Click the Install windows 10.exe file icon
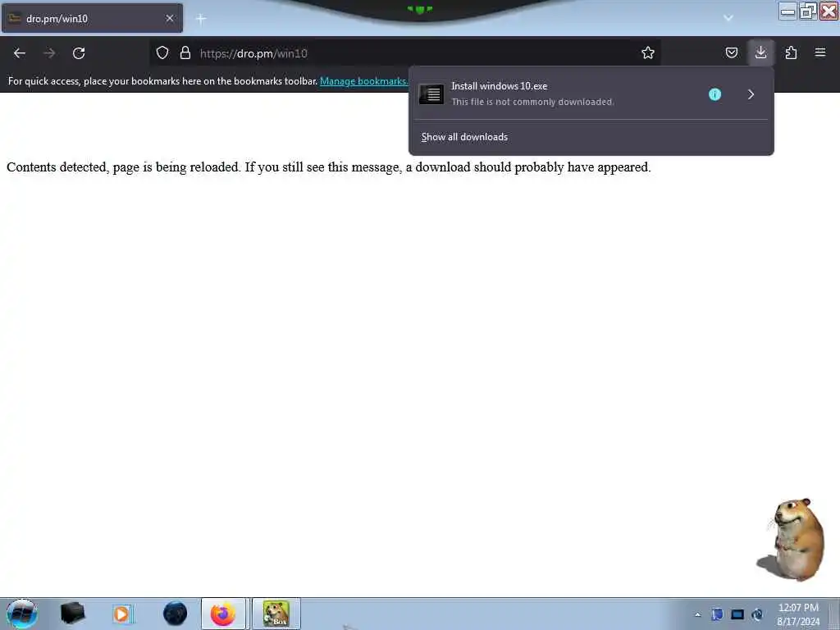This screenshot has width=840, height=630. (431, 94)
